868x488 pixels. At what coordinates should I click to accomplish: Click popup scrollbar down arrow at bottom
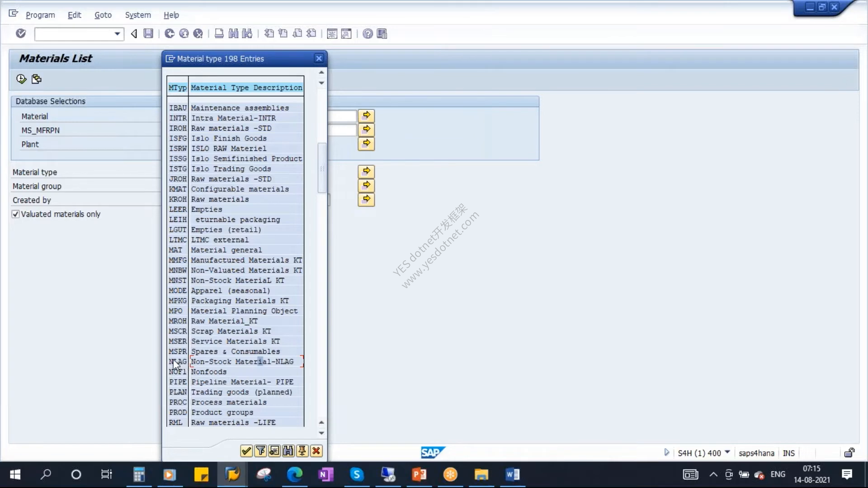point(321,433)
